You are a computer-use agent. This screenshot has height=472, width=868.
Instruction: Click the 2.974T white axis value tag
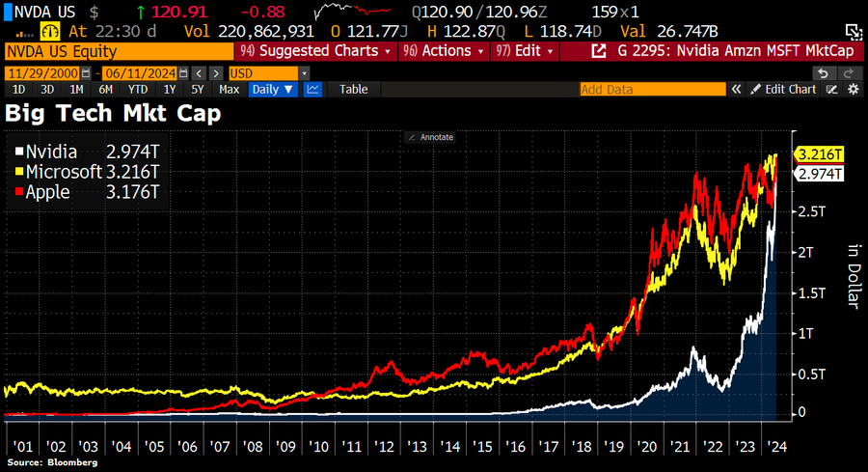(819, 174)
